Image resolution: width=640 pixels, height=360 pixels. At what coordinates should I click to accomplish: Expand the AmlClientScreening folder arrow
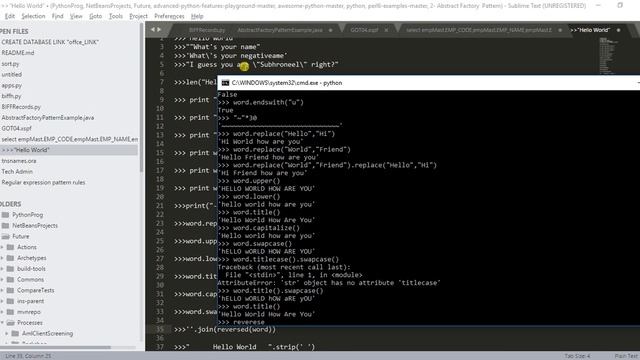click(x=7, y=333)
